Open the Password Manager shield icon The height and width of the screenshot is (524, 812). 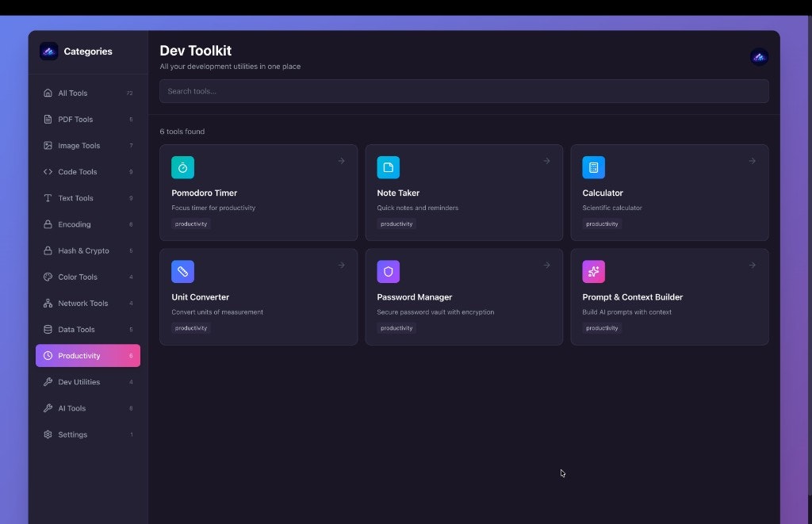pos(388,271)
